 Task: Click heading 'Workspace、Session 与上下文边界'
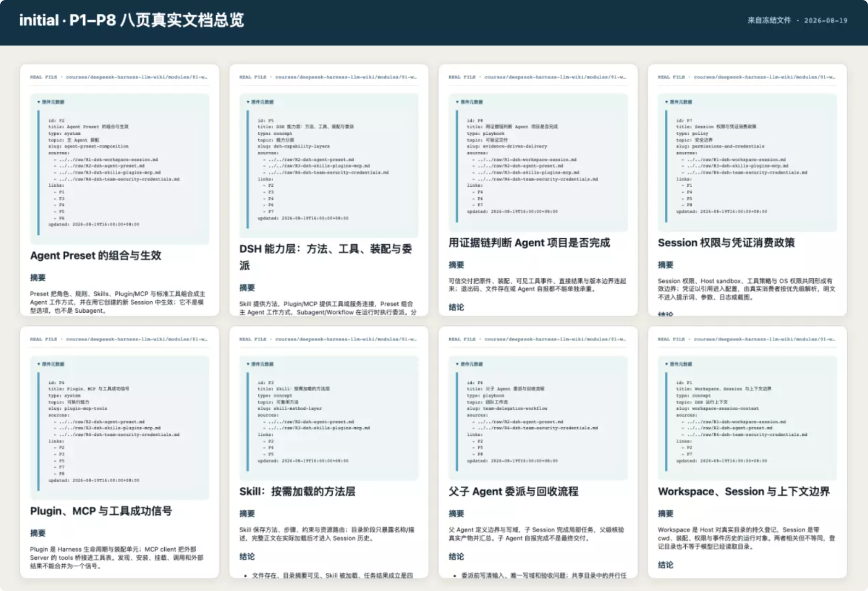click(744, 491)
